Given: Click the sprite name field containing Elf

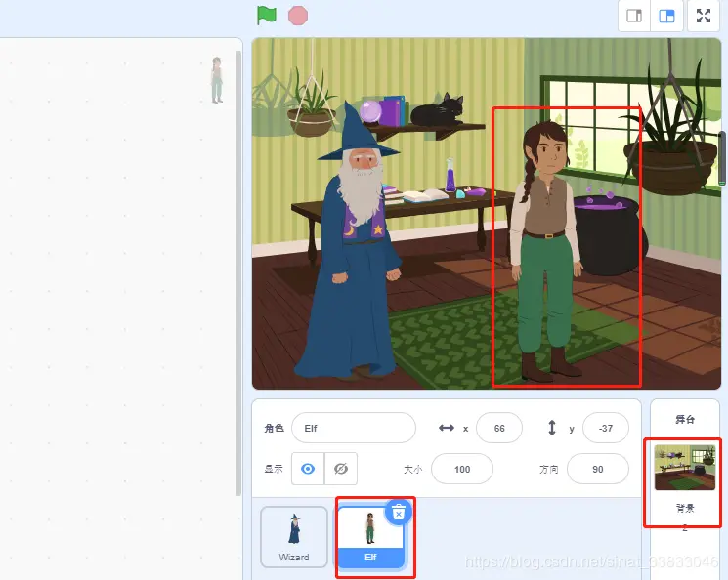Looking at the screenshot, I should (354, 428).
